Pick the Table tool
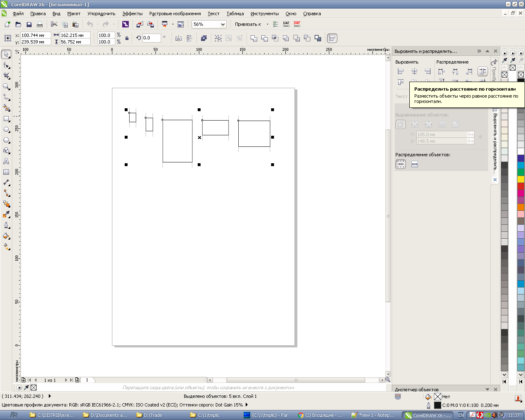525x420 pixels. click(x=6, y=172)
